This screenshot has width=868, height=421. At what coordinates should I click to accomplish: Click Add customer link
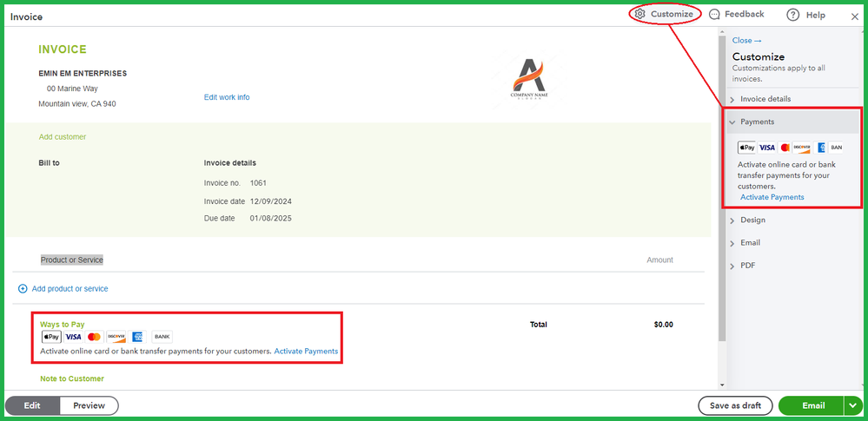(x=63, y=136)
